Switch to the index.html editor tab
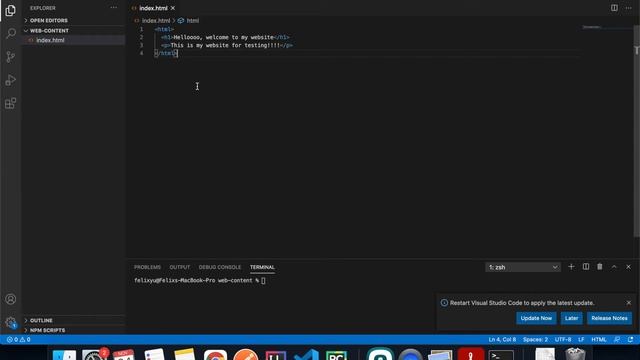640x360 pixels. click(x=153, y=8)
